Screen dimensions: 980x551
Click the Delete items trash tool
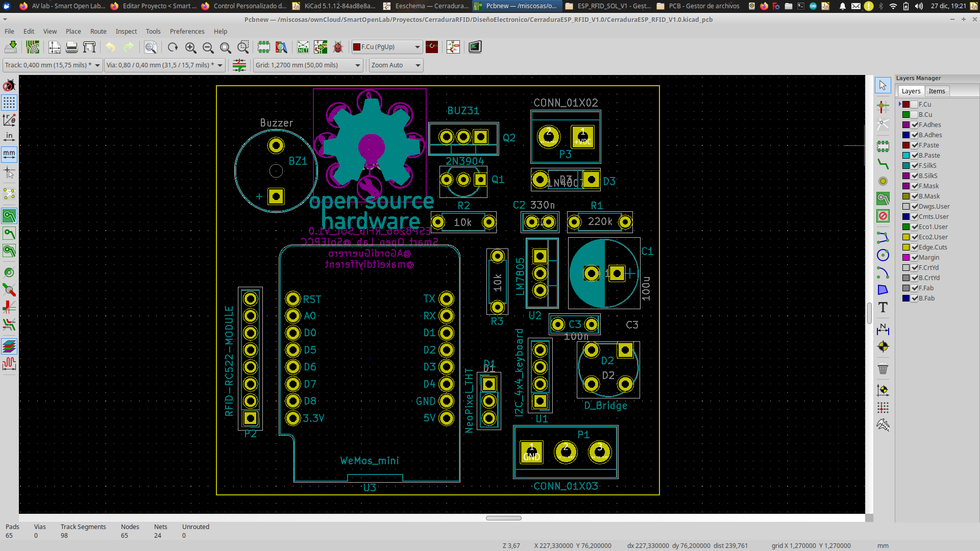click(883, 368)
